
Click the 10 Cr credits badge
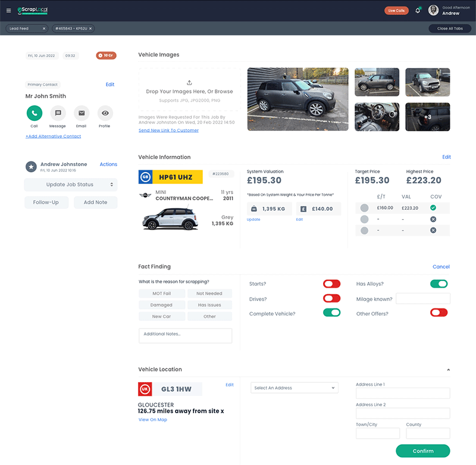[x=106, y=55]
